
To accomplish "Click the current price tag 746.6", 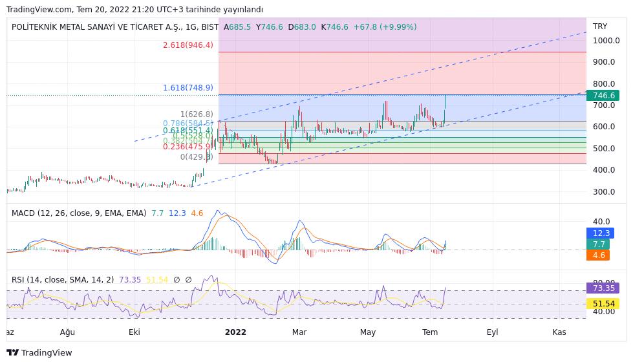I will click(x=603, y=95).
